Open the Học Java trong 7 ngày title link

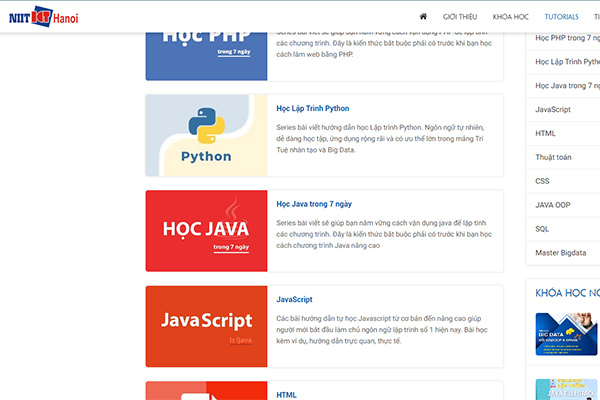[314, 204]
